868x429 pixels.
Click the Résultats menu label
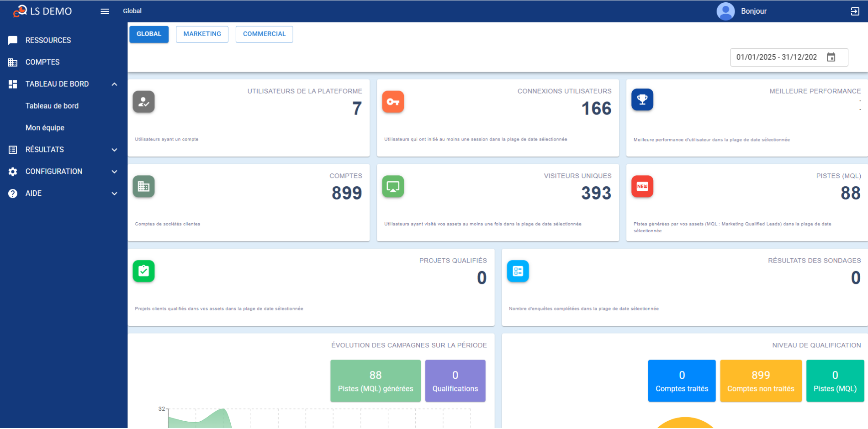point(45,150)
